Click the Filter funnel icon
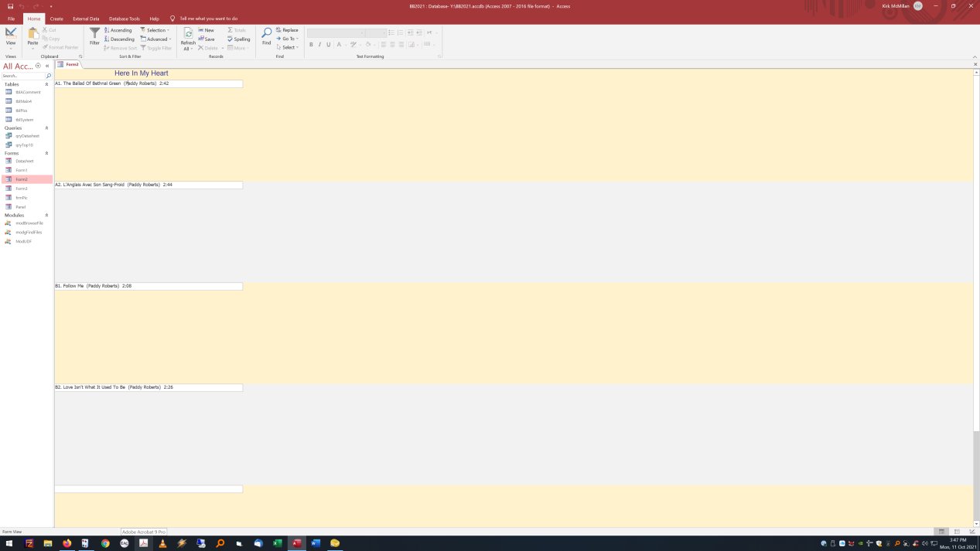Viewport: 980px width, 551px height. pos(94,33)
